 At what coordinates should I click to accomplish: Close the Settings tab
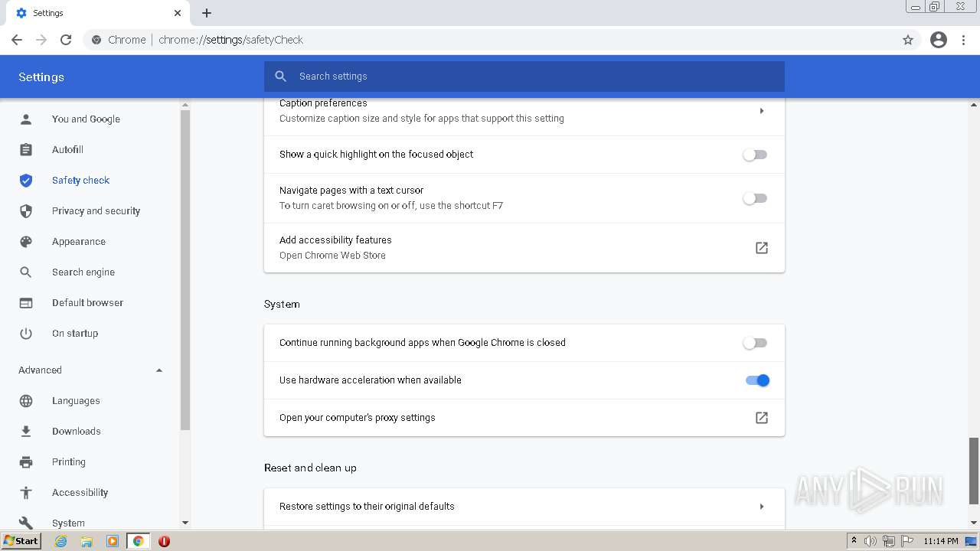coord(178,13)
